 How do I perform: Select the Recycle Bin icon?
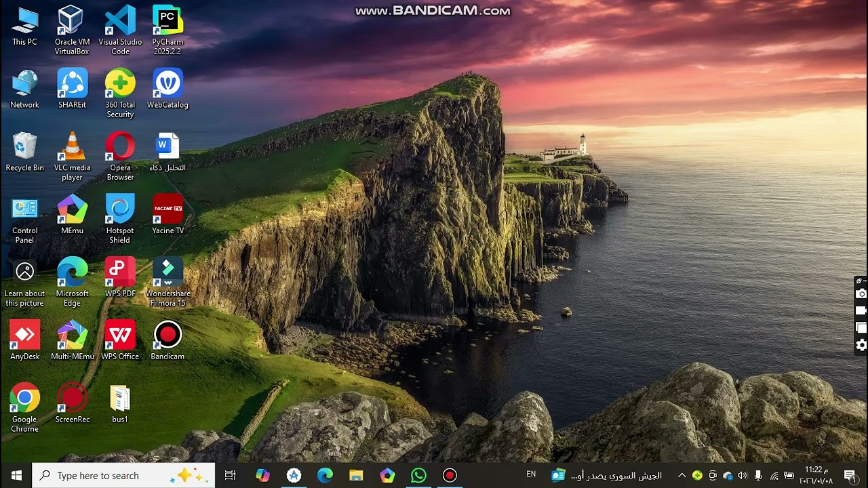pos(24,152)
